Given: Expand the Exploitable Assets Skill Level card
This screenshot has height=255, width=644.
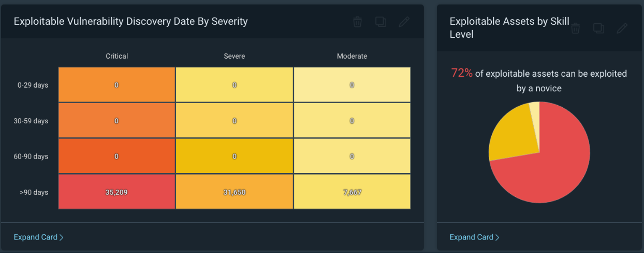Looking at the screenshot, I should click(475, 237).
